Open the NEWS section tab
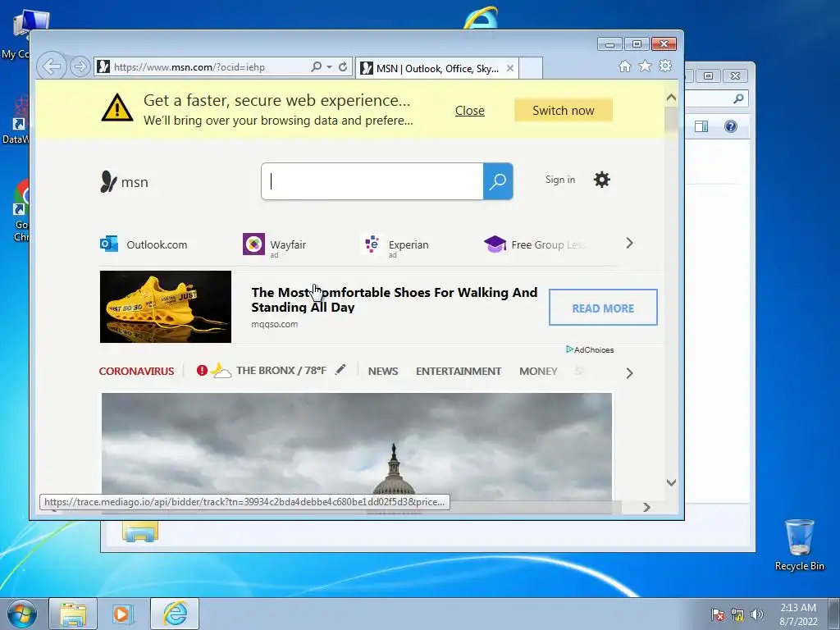The width and height of the screenshot is (840, 630). click(383, 371)
